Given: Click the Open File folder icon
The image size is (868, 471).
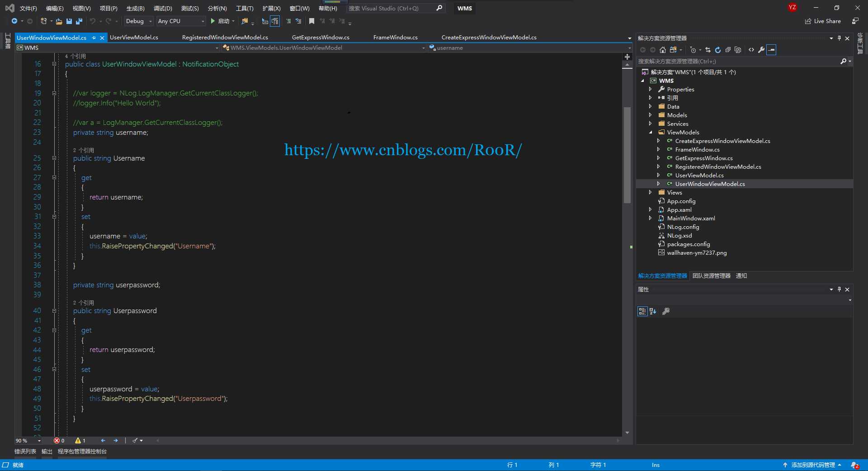Looking at the screenshot, I should pos(59,21).
